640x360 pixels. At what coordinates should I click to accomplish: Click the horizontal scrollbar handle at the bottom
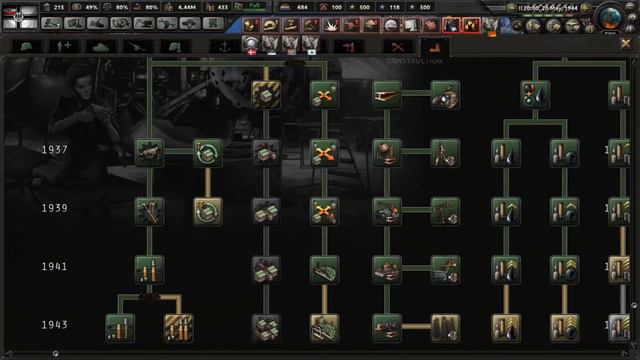pos(56,353)
